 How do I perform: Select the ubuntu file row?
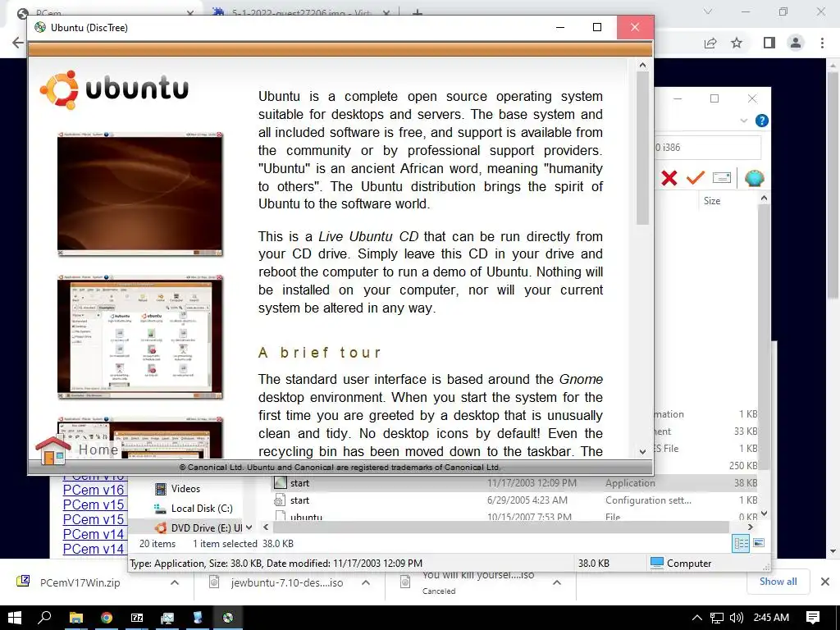coord(516,517)
